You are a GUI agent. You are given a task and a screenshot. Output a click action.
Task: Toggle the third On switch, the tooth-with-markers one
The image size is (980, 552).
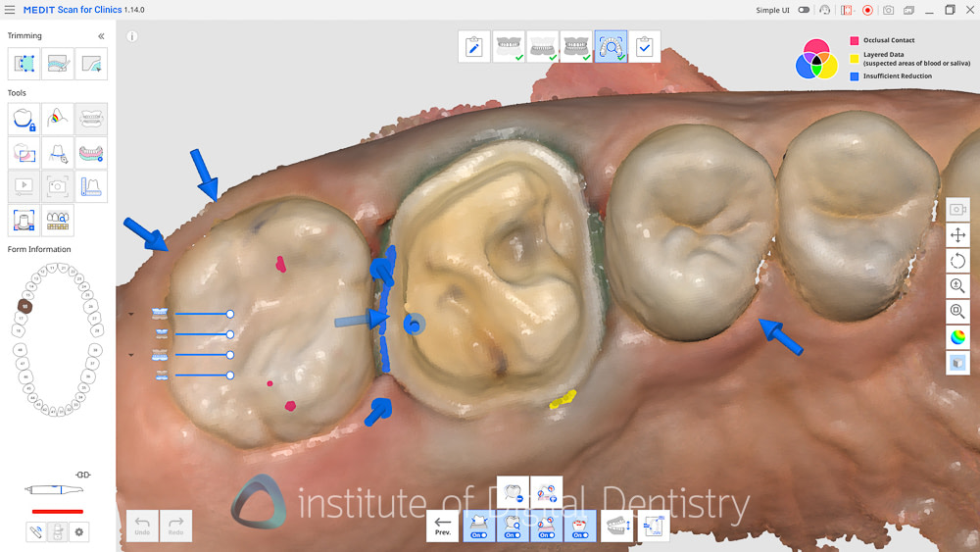pos(546,526)
